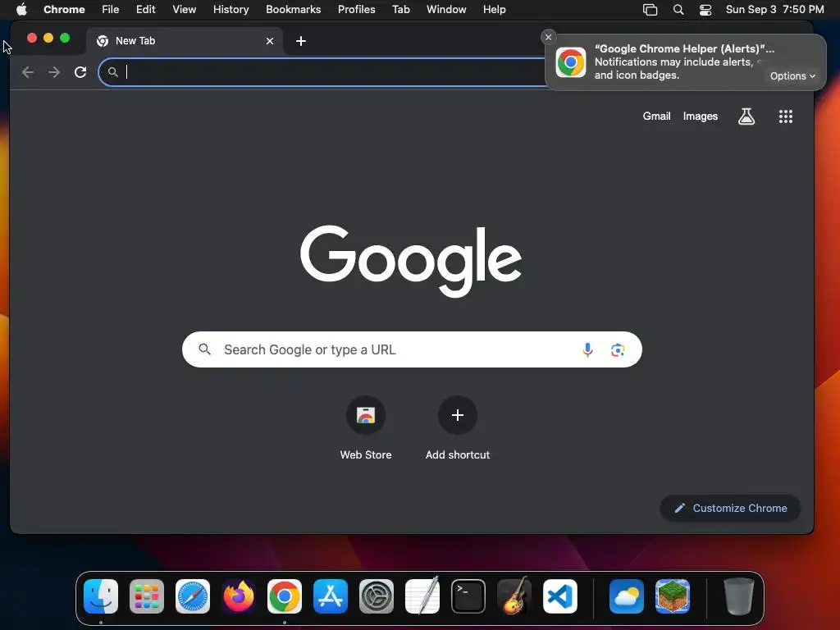The height and width of the screenshot is (630, 840).
Task: Open the Apple menu
Action: (21, 10)
